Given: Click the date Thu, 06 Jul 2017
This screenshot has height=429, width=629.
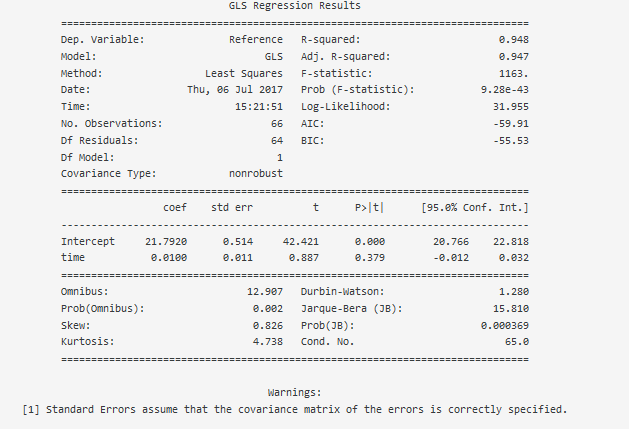Looking at the screenshot, I should coord(235,90).
